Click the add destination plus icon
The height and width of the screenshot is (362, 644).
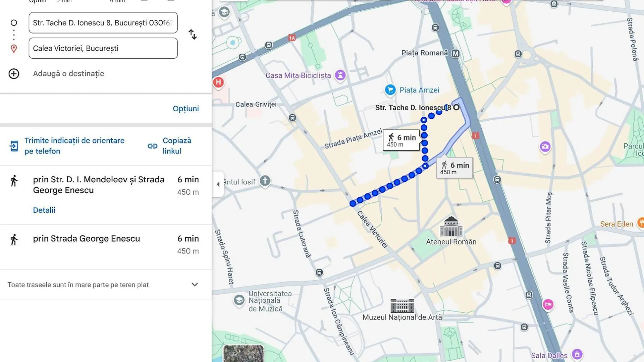tap(14, 74)
